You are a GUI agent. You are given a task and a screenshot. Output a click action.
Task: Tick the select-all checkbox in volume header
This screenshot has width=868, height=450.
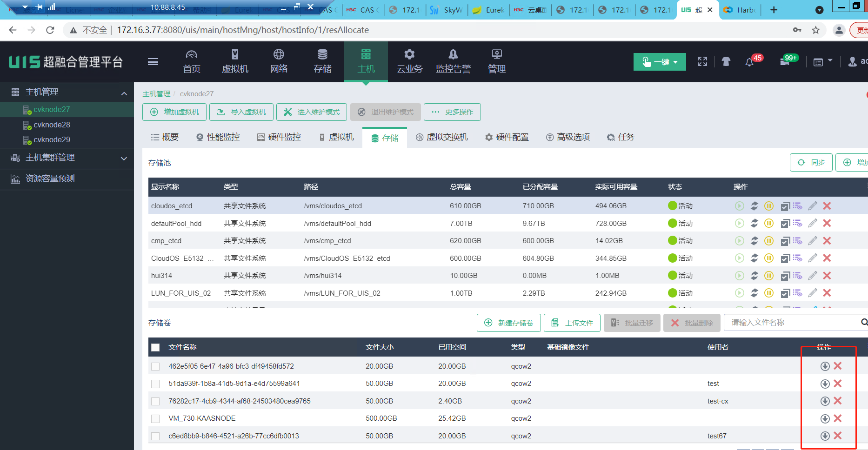pos(155,347)
